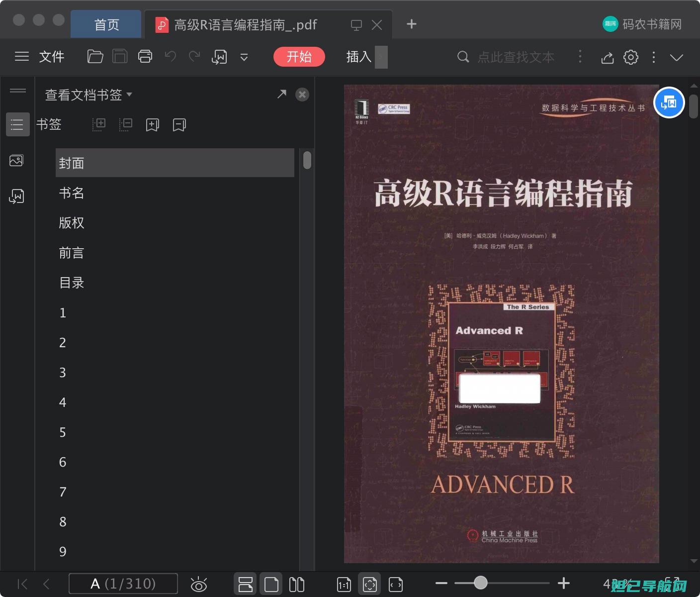This screenshot has height=597, width=700.
Task: Click the delete bookmark icon
Action: pos(179,125)
